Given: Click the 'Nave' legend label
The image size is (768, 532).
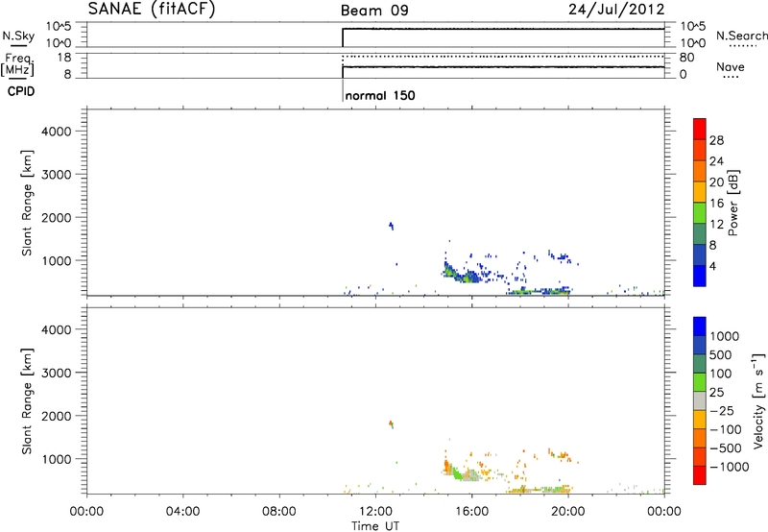Looking at the screenshot, I should [x=731, y=66].
